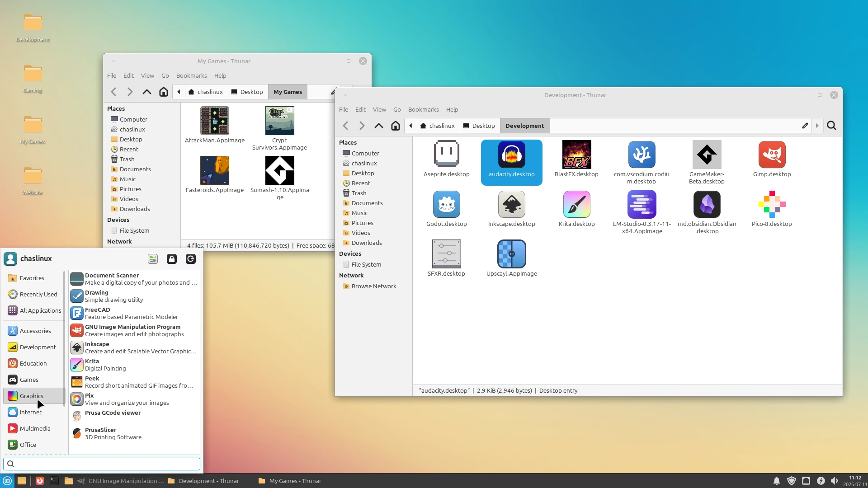Select Krita.desktop file icon
868x488 pixels.
576,204
